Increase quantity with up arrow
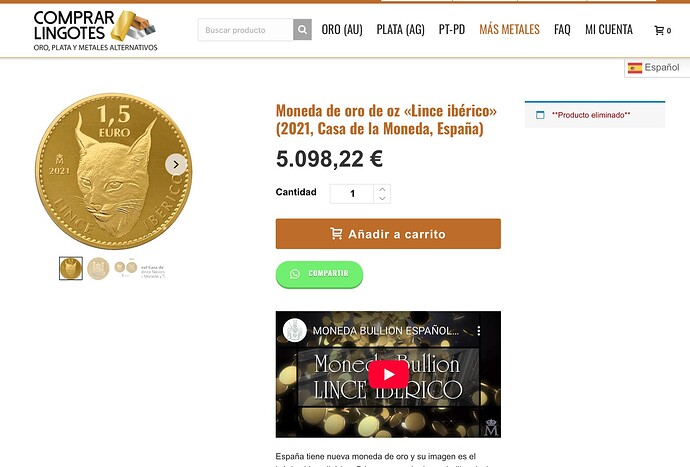The width and height of the screenshot is (690, 467). point(382,189)
